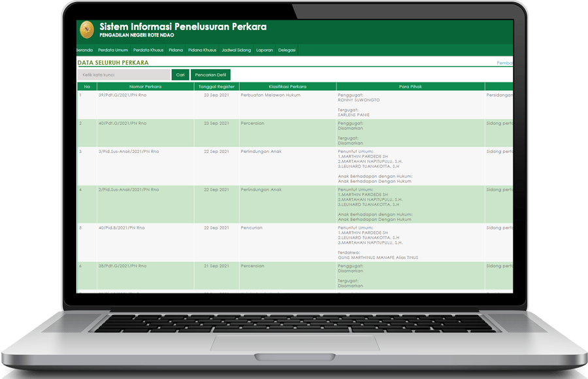Select the Delegasi menu item
Screen dimensions: 588x379
click(x=287, y=50)
